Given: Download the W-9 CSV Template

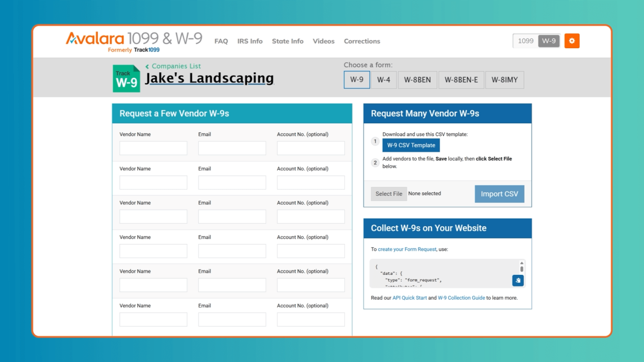Looking at the screenshot, I should pos(411,145).
